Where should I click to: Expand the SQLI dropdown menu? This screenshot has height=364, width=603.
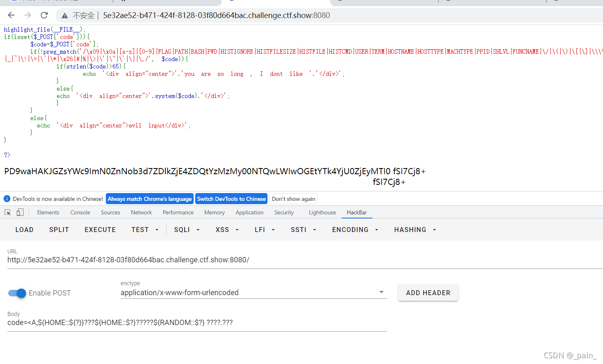coord(187,230)
